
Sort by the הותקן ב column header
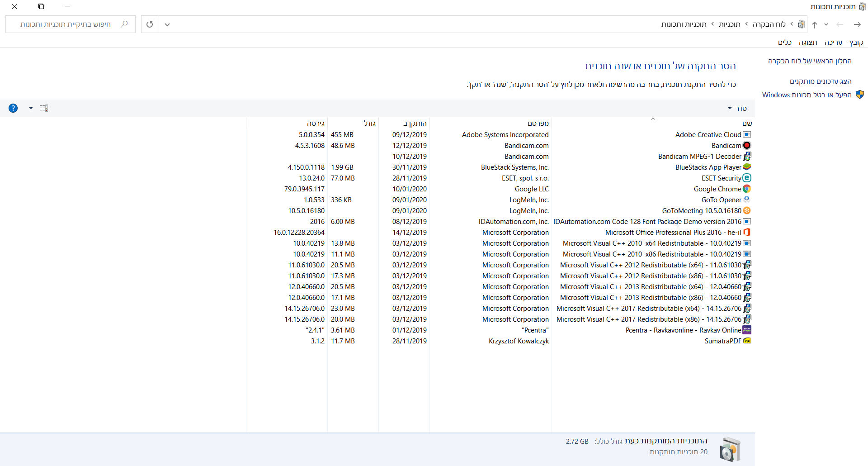coord(404,124)
